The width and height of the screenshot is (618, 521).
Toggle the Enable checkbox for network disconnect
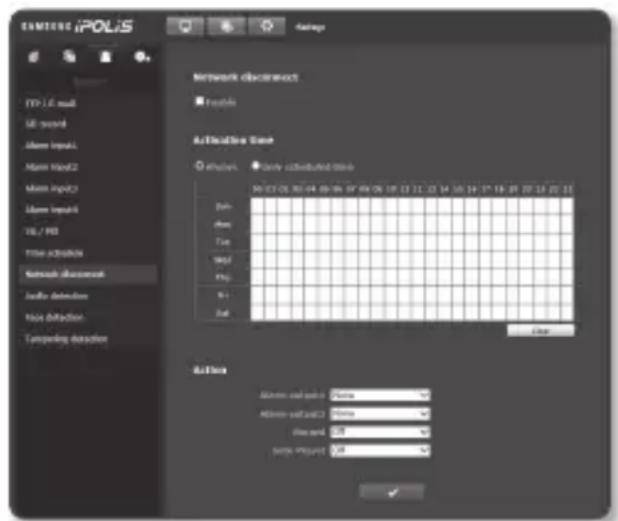pos(199,101)
